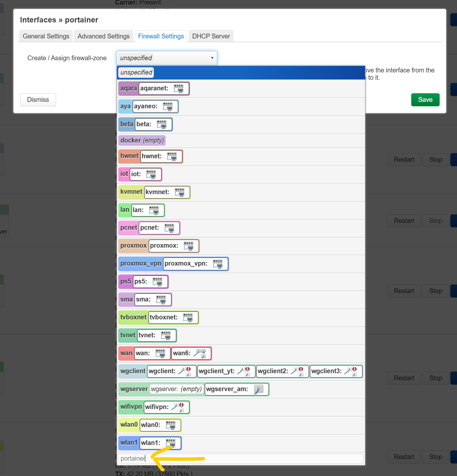This screenshot has width=457, height=476.
Task: Click the proxmox_vpn network icon
Action: (218, 264)
